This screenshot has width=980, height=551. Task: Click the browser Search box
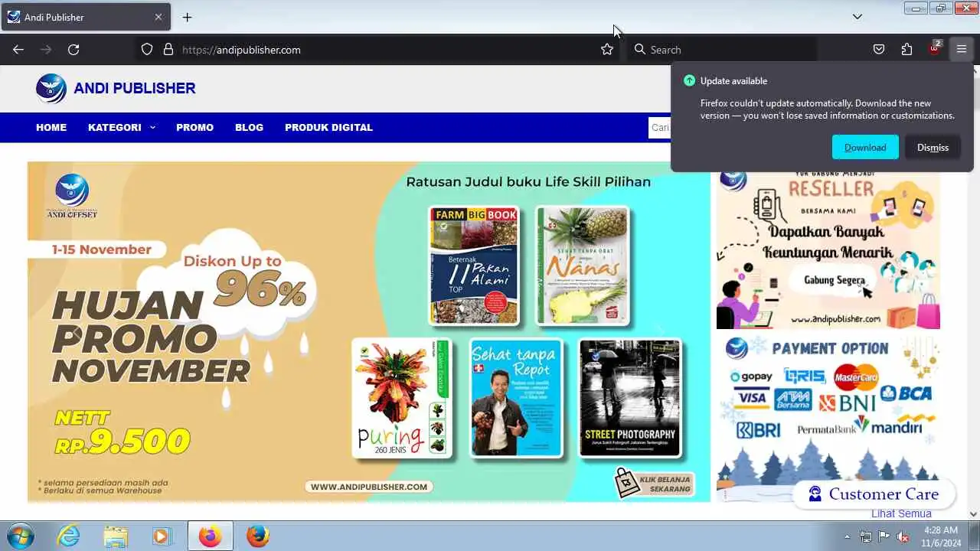pos(724,50)
